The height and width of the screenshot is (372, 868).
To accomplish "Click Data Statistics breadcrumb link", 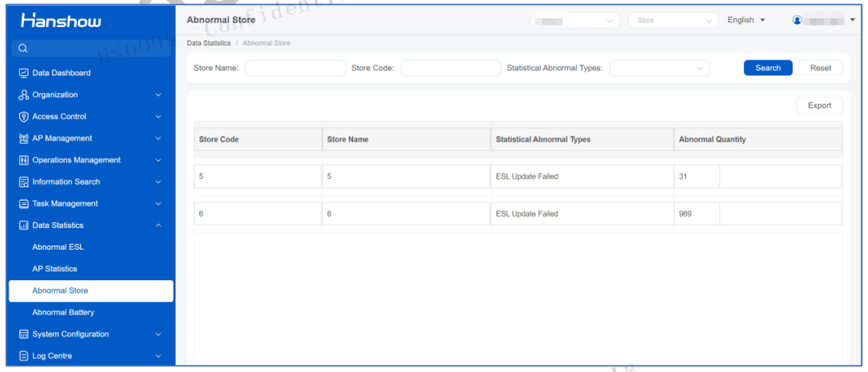I will (x=208, y=43).
